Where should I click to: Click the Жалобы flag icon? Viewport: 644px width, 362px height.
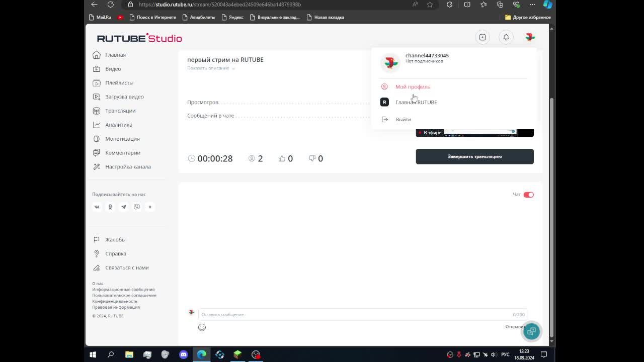[97, 240]
